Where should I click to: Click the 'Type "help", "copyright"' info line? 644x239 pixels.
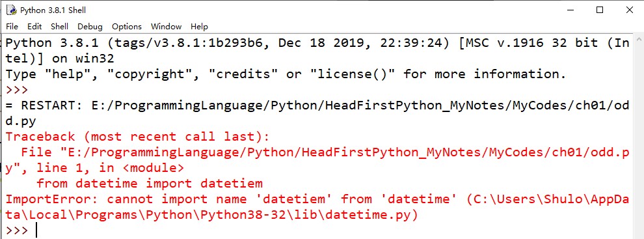(x=286, y=74)
